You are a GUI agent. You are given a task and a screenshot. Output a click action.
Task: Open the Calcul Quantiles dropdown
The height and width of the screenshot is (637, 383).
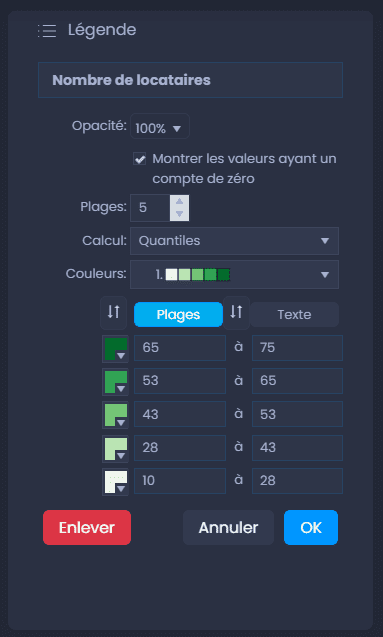[x=234, y=241]
